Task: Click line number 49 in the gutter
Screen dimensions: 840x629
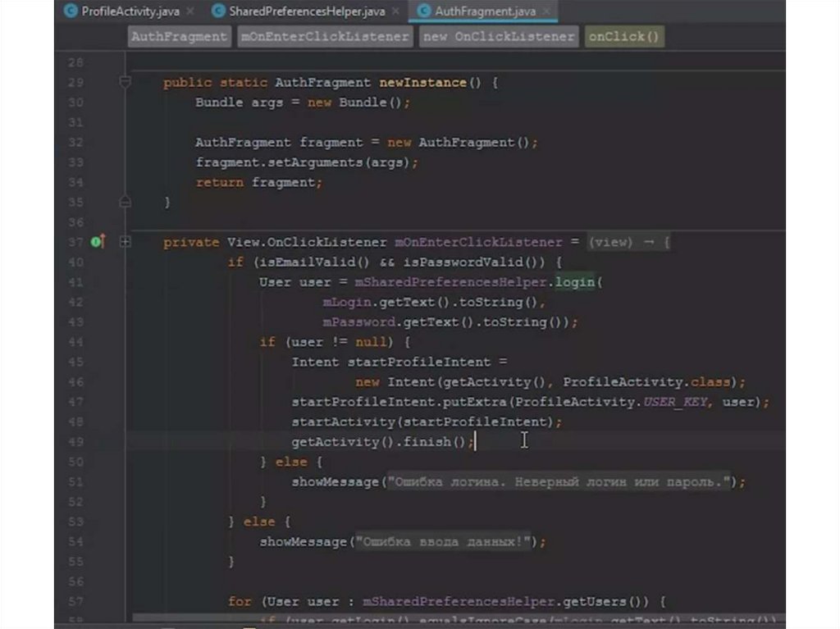Action: tap(75, 442)
